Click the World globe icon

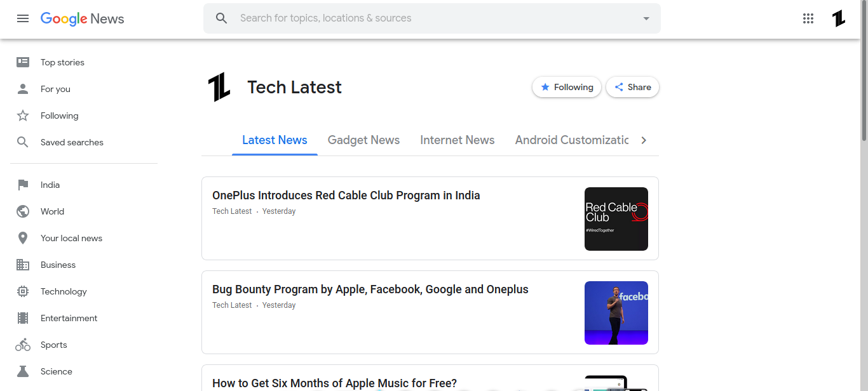pos(23,211)
